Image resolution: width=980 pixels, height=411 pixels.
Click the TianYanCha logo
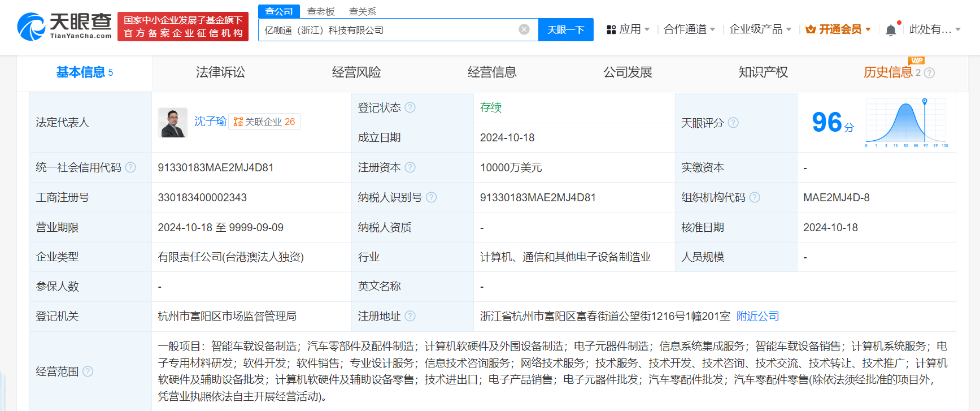64,26
